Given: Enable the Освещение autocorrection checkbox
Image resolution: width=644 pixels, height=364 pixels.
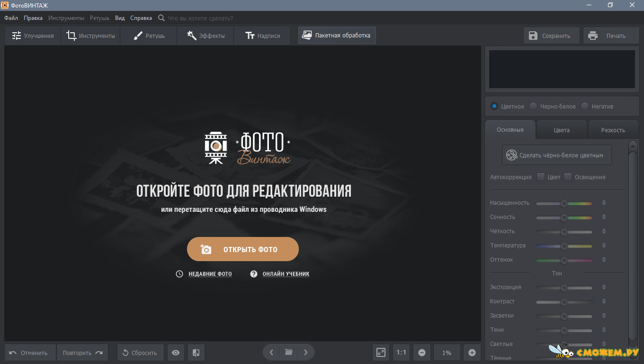Looking at the screenshot, I should tap(568, 177).
